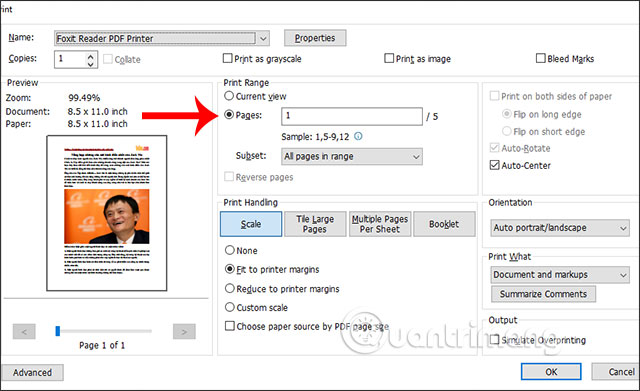Open Advanced print settings
640x391 pixels.
32,373
